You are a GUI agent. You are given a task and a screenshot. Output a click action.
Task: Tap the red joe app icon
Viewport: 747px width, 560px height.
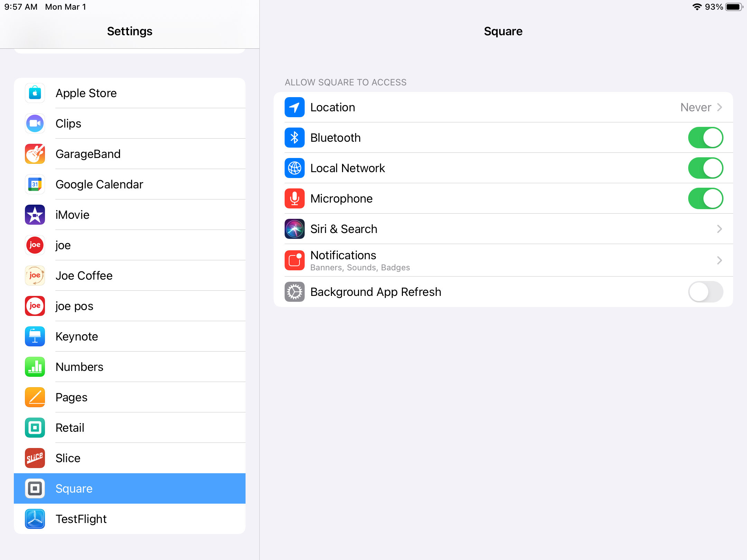[35, 245]
